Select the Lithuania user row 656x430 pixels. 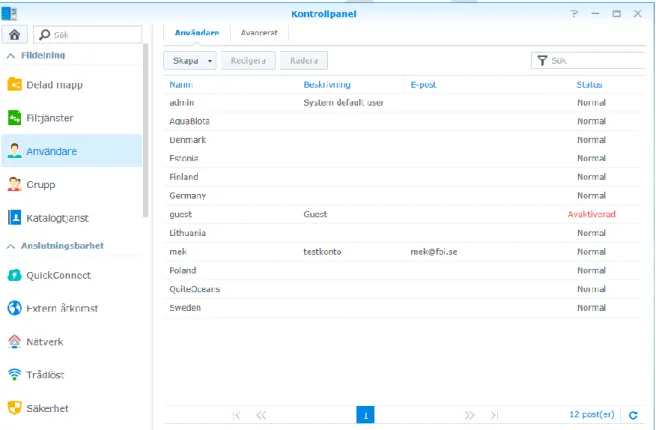pos(402,233)
